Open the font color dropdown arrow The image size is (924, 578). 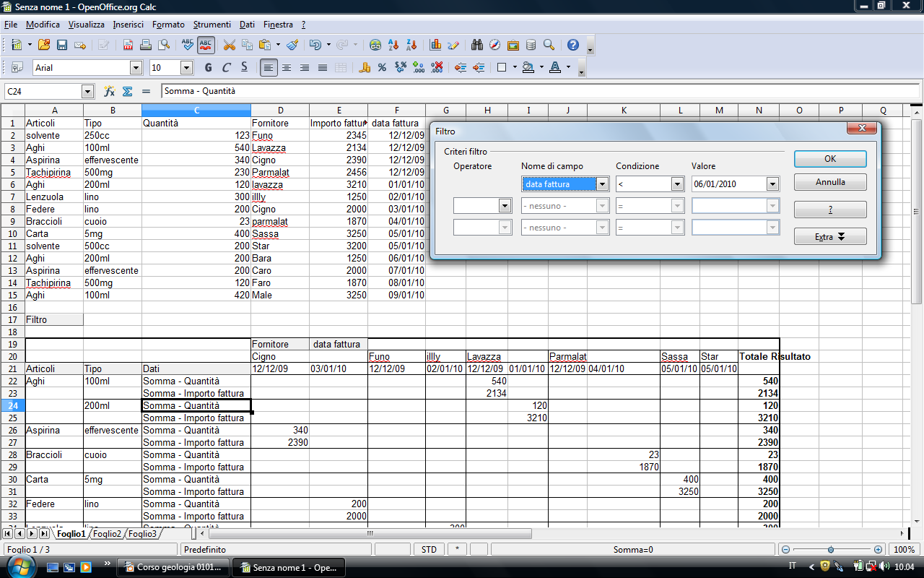pyautogui.click(x=568, y=67)
